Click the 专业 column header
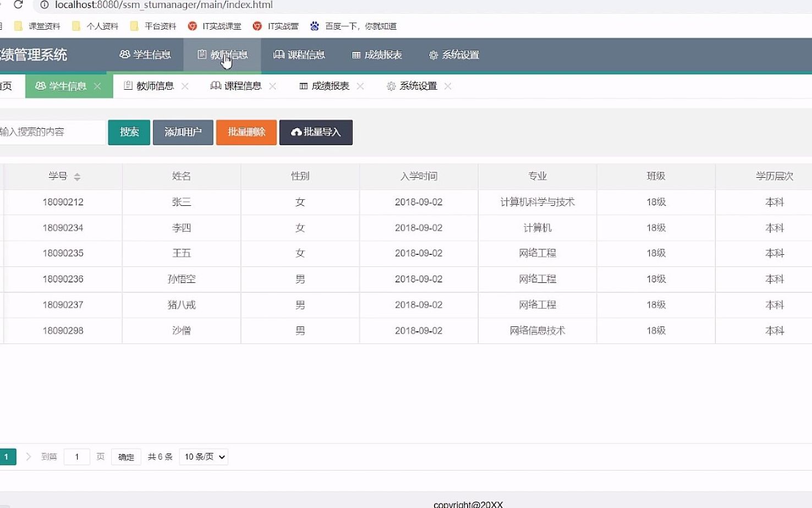Viewport: 812px width, 508px height. pyautogui.click(x=537, y=176)
